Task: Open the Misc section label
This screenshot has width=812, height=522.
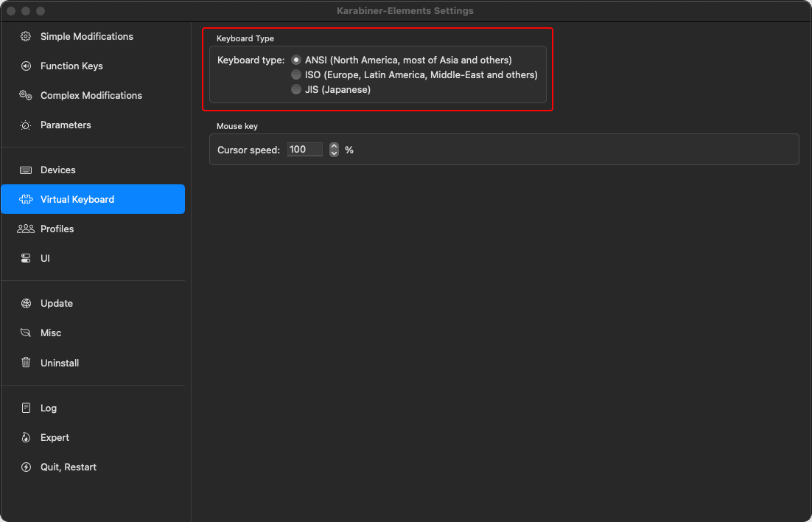Action: coord(51,333)
